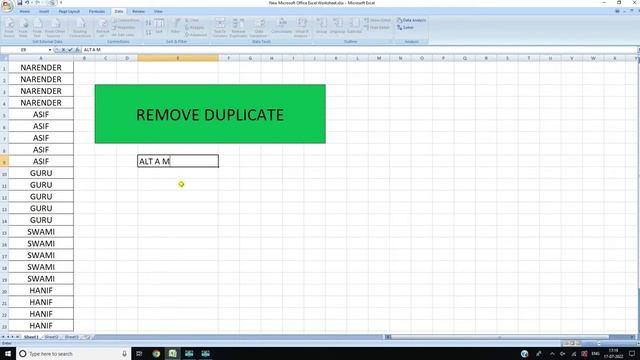Open Data Validation
This screenshot has height=360, width=640.
(259, 28)
